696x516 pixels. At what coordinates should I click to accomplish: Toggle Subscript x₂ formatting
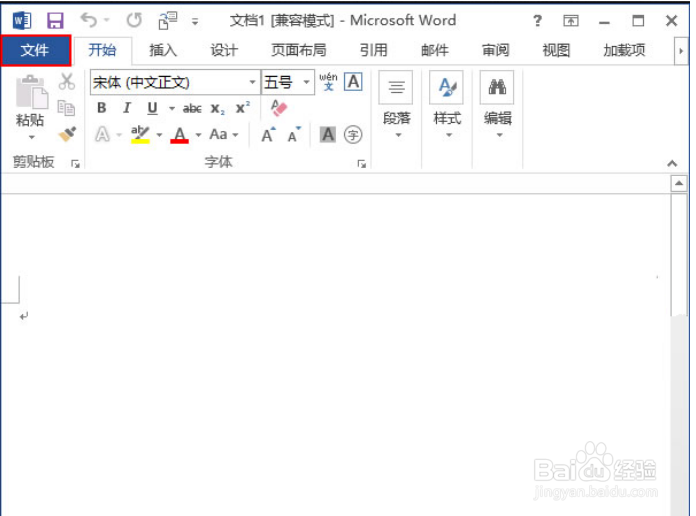(x=218, y=108)
